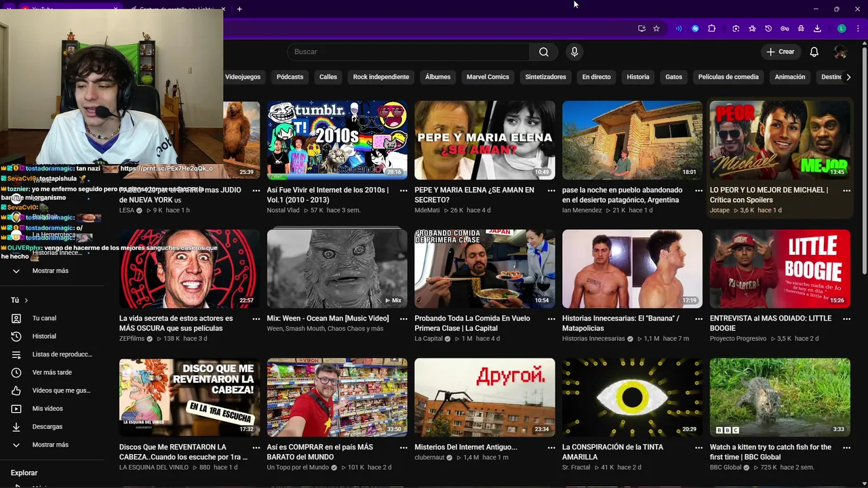Image resolution: width=868 pixels, height=488 pixels.
Task: Open options for Pepe y Maria Elena video
Action: 551,190
